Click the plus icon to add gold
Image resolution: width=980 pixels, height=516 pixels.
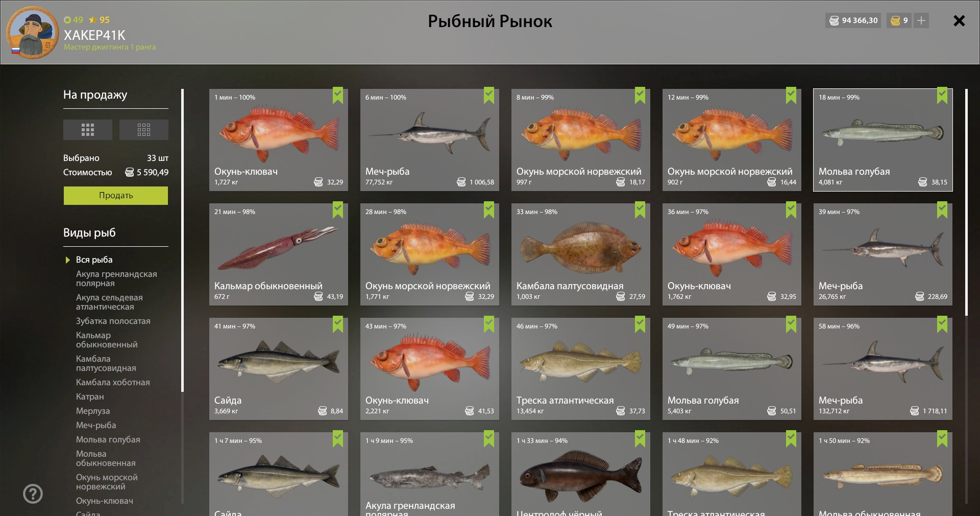pos(921,20)
